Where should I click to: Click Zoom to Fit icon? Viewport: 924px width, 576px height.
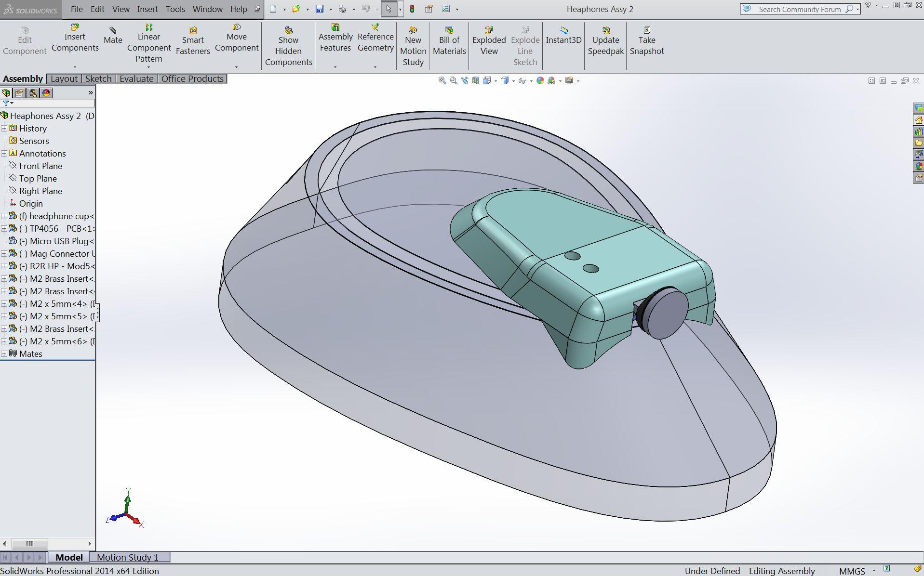pyautogui.click(x=442, y=80)
